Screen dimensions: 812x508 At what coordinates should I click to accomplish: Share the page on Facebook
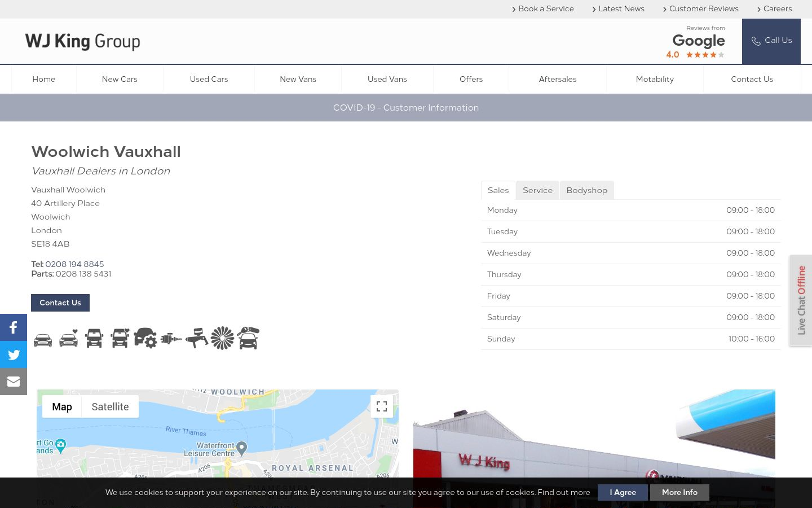(14, 327)
